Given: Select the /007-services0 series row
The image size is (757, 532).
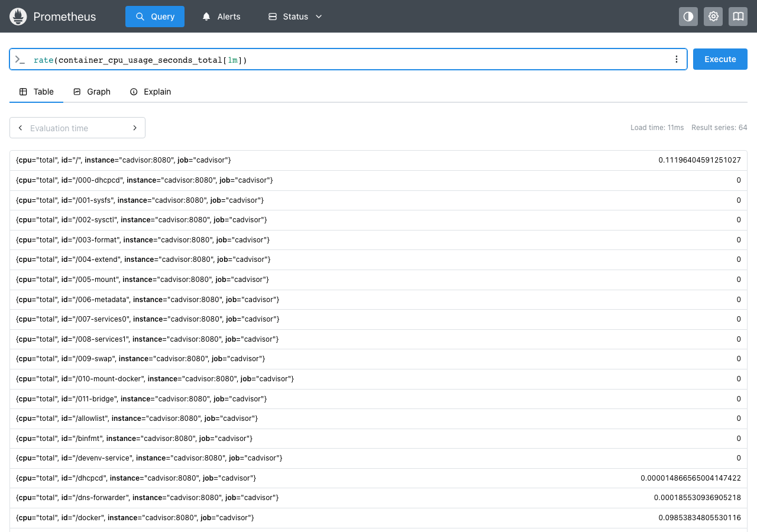Looking at the screenshot, I should pyautogui.click(x=378, y=319).
